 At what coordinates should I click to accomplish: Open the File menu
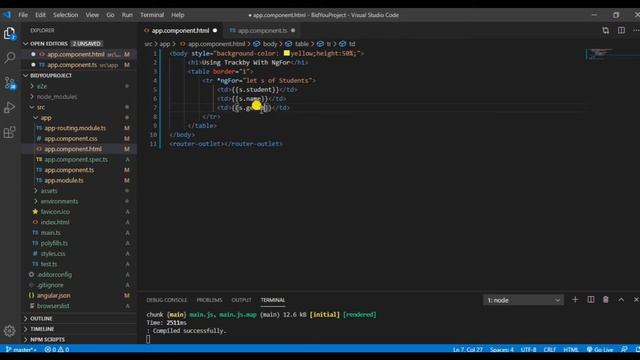[x=23, y=15]
